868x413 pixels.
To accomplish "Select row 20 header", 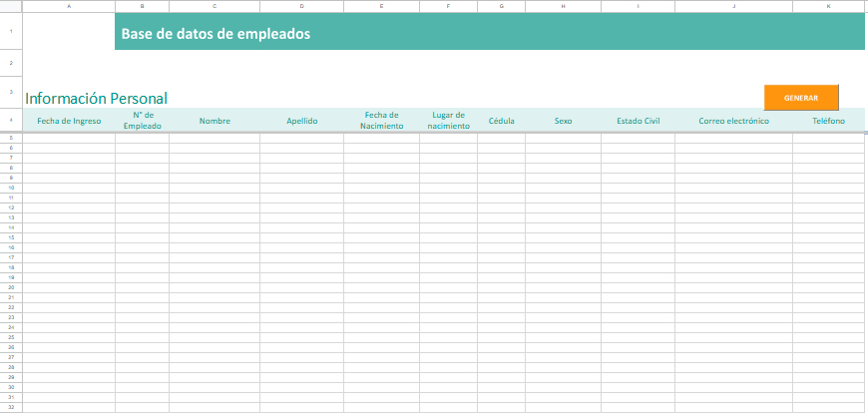I will pos(11,287).
